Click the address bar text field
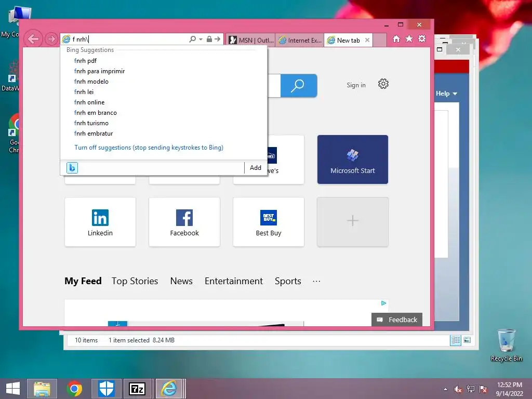The image size is (532, 399). click(129, 39)
